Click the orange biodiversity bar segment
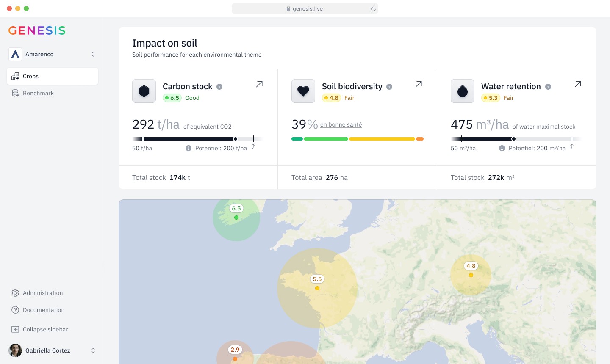Viewport: 610px width, 364px height. (420, 139)
